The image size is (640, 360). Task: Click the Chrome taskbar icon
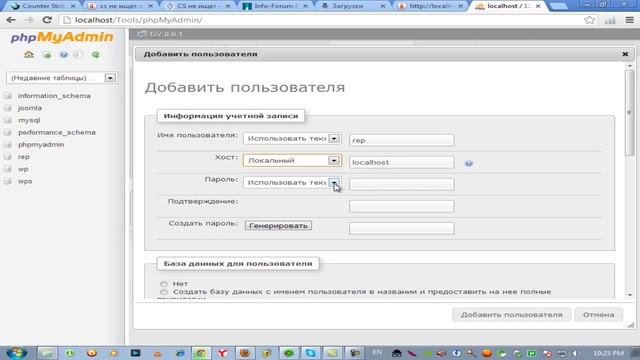(x=200, y=353)
